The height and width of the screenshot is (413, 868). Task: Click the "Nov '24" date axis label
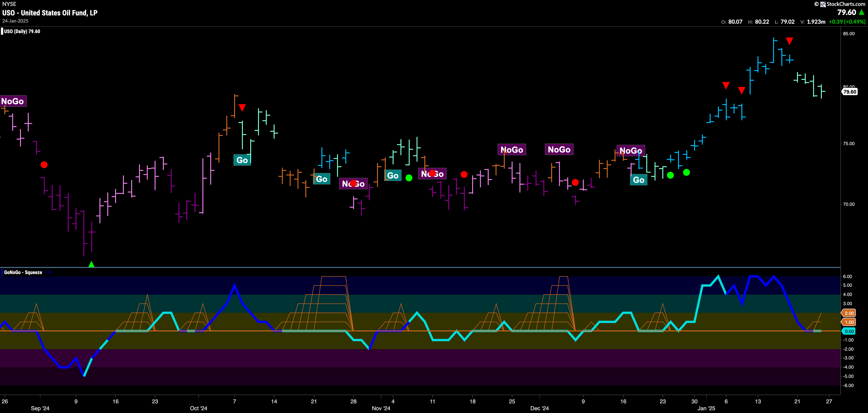(381, 408)
